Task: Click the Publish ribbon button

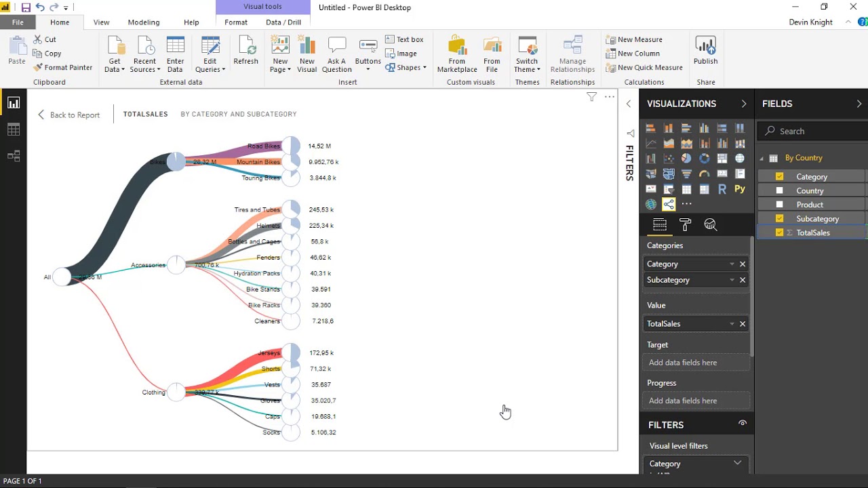Action: click(705, 52)
